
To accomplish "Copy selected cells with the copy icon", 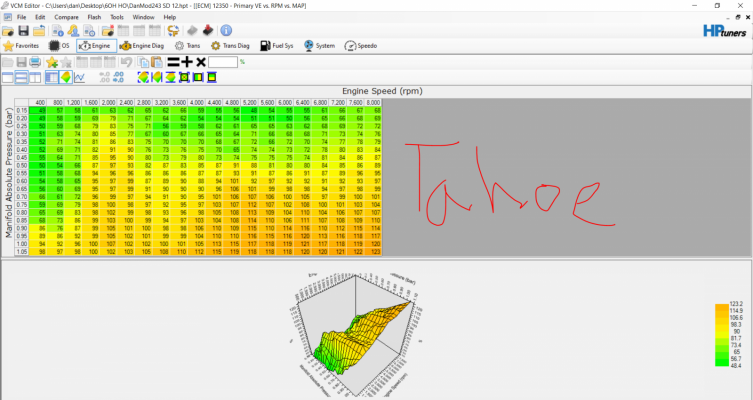I will point(143,62).
